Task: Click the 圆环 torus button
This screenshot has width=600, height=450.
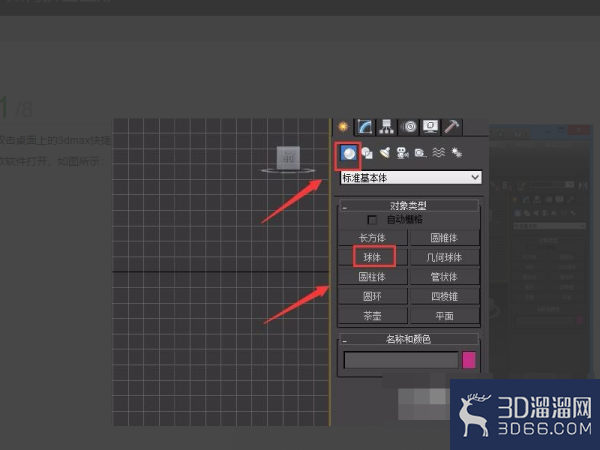Action: (x=373, y=296)
